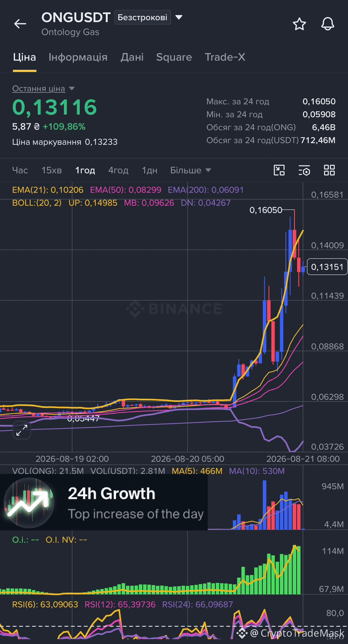Image resolution: width=348 pixels, height=644 pixels.
Task: Switch to the Ціна tab
Action: coord(24,57)
